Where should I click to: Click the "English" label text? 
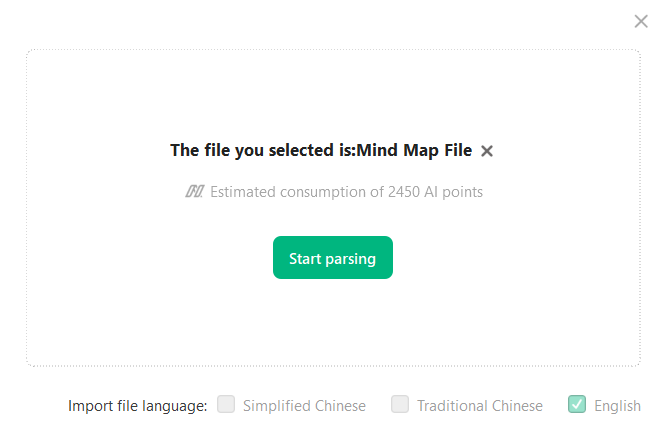click(x=617, y=406)
